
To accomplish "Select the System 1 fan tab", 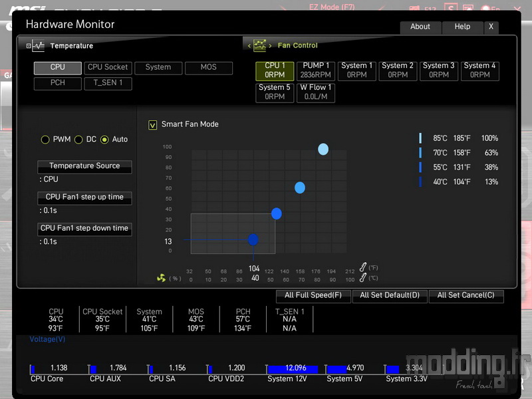I will pos(357,70).
